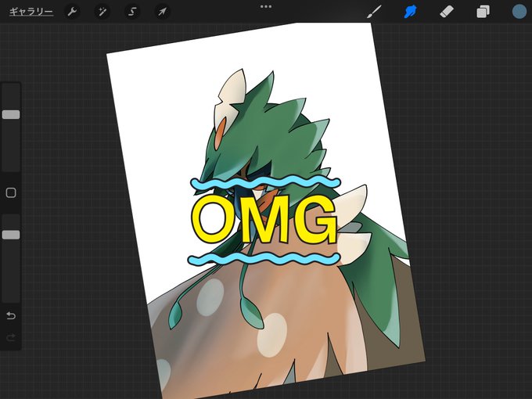Click the brush opacity slider handle

(x=11, y=235)
